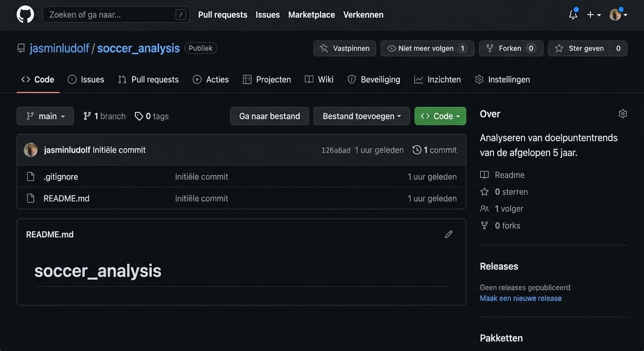Open the notifications bell
Image resolution: width=644 pixels, height=351 pixels.
pos(573,15)
